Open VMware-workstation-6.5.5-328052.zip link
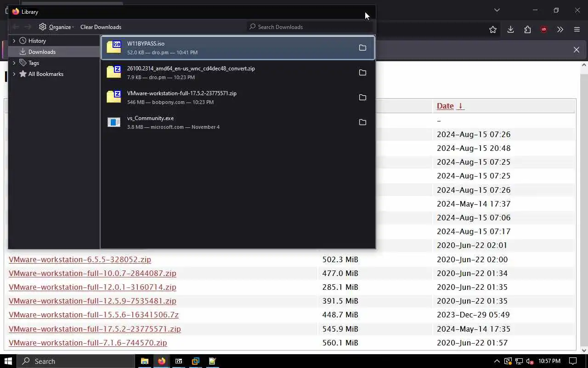Screen dimensions: 588x368 80,259
